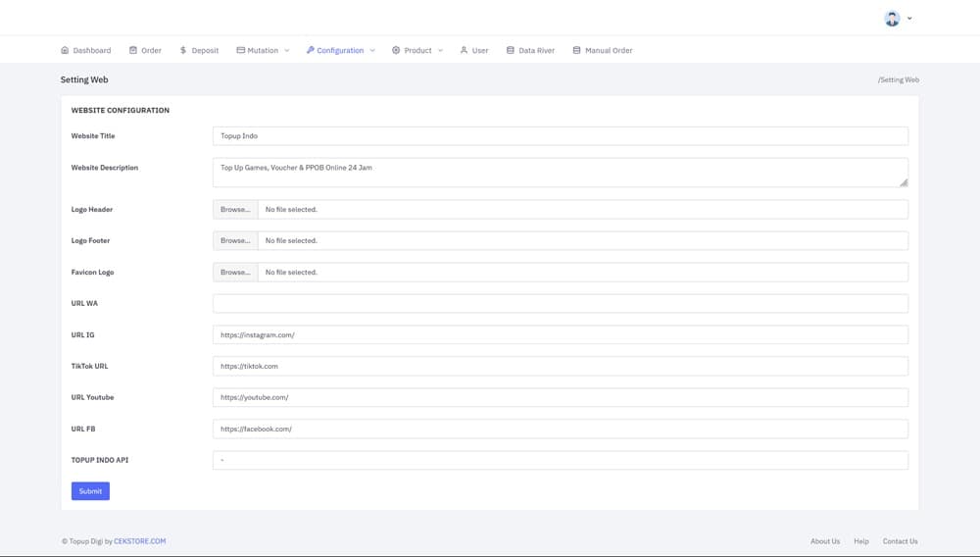
Task: Click the Dashboard home icon
Action: (x=65, y=50)
